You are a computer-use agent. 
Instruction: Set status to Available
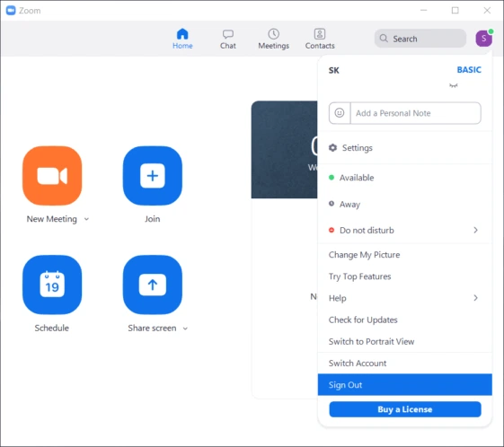click(404, 178)
